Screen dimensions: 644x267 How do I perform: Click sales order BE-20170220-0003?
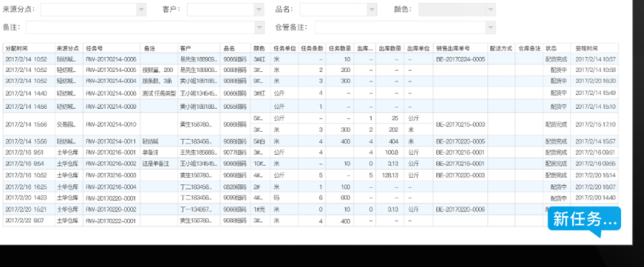[461, 176]
